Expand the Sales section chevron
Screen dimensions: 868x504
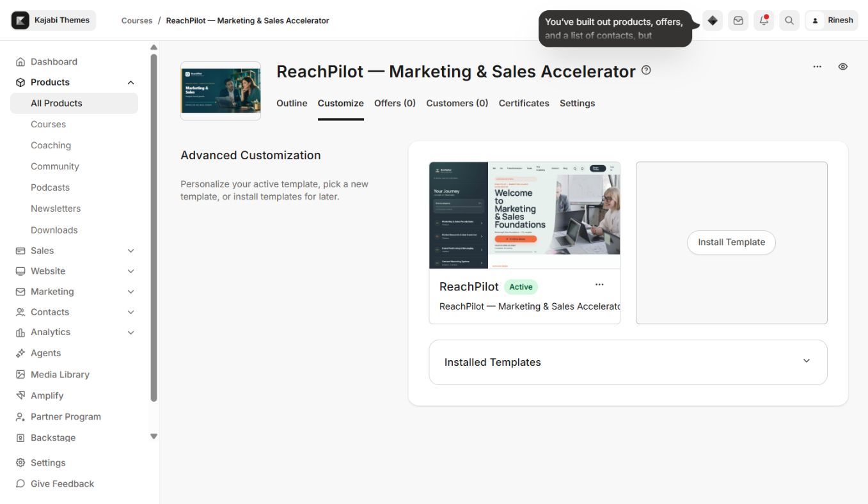coord(130,251)
